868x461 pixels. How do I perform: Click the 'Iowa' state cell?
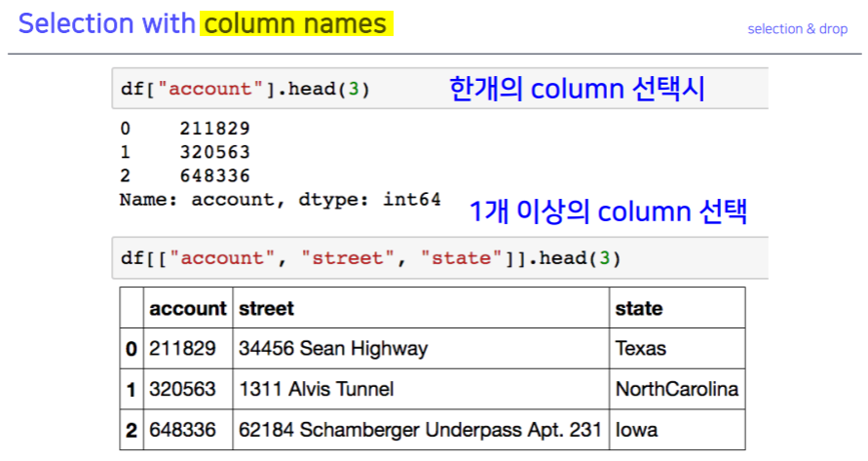coord(677,430)
